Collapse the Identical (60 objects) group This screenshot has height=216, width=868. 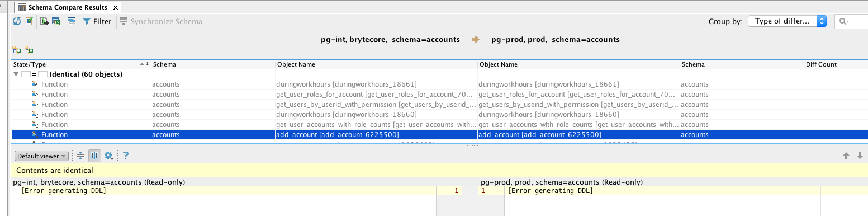click(x=15, y=74)
